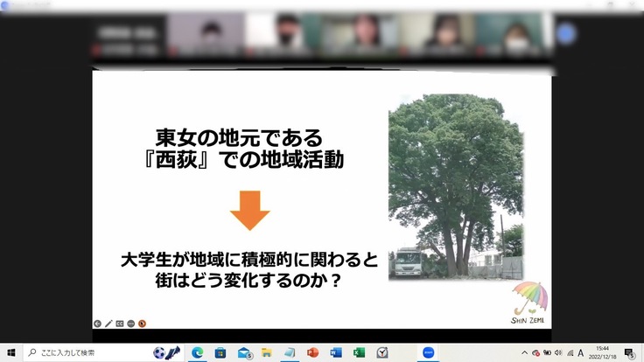Click the previous slide arrow in slideshow controls

click(x=98, y=323)
